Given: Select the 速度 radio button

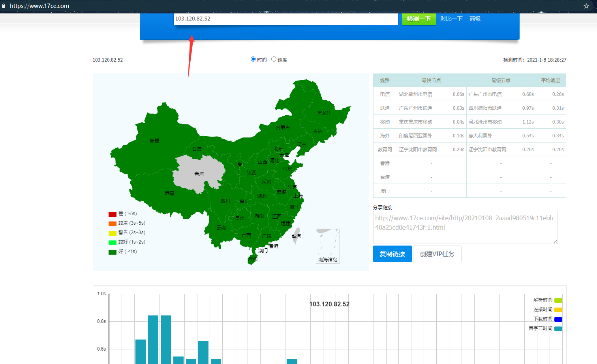Looking at the screenshot, I should pyautogui.click(x=274, y=59).
